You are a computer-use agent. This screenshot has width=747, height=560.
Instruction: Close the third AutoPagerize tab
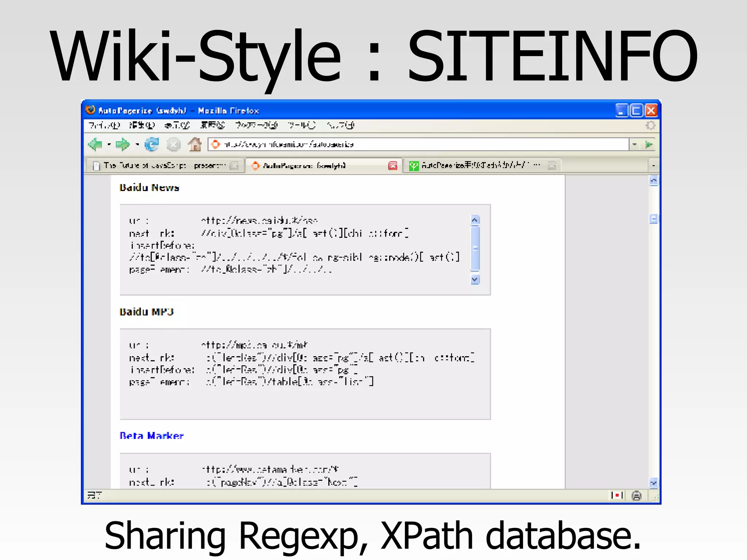click(x=552, y=166)
